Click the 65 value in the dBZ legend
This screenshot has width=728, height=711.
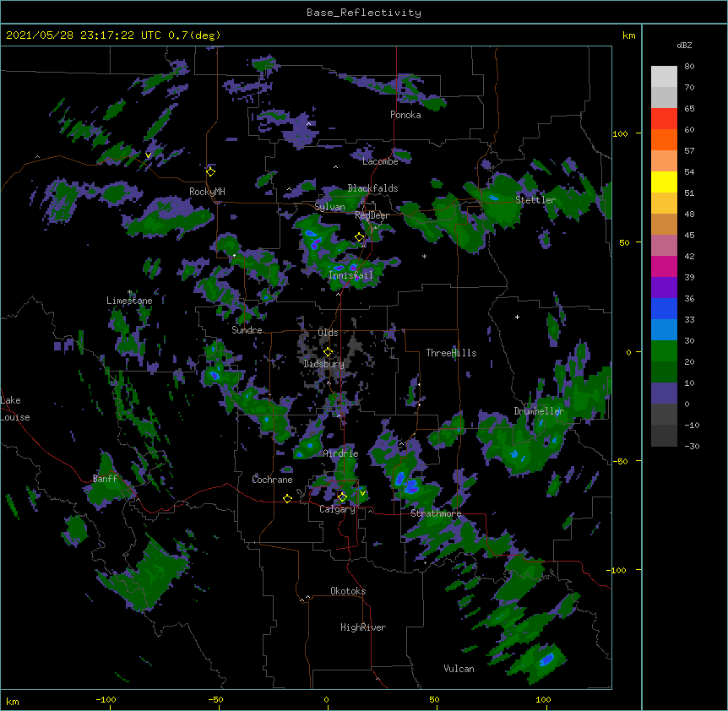coord(689,109)
